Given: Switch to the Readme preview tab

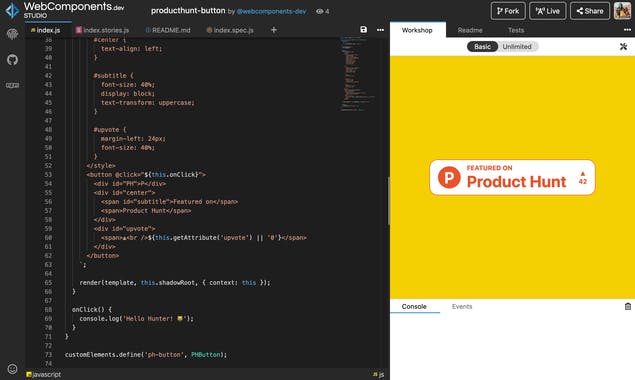Looking at the screenshot, I should click(470, 30).
